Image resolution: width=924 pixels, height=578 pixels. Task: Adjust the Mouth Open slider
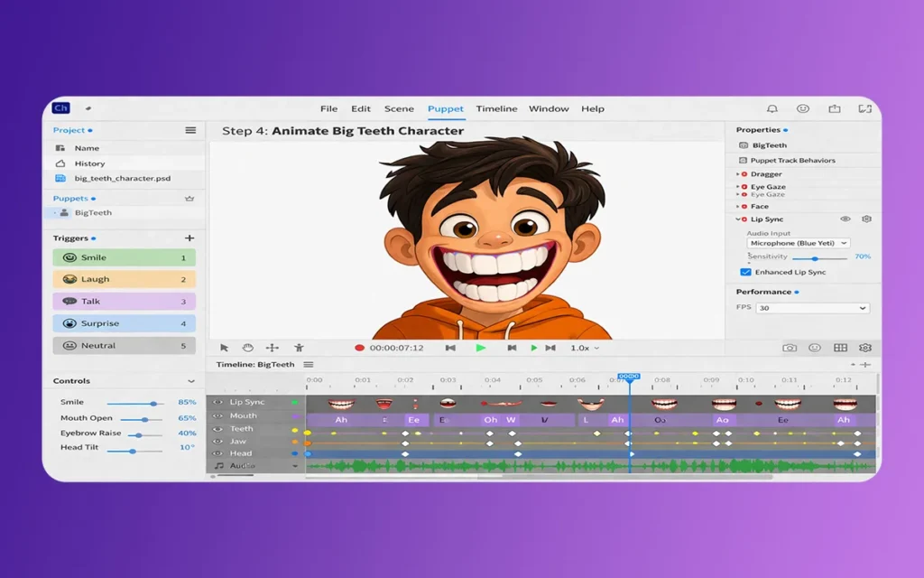(145, 419)
